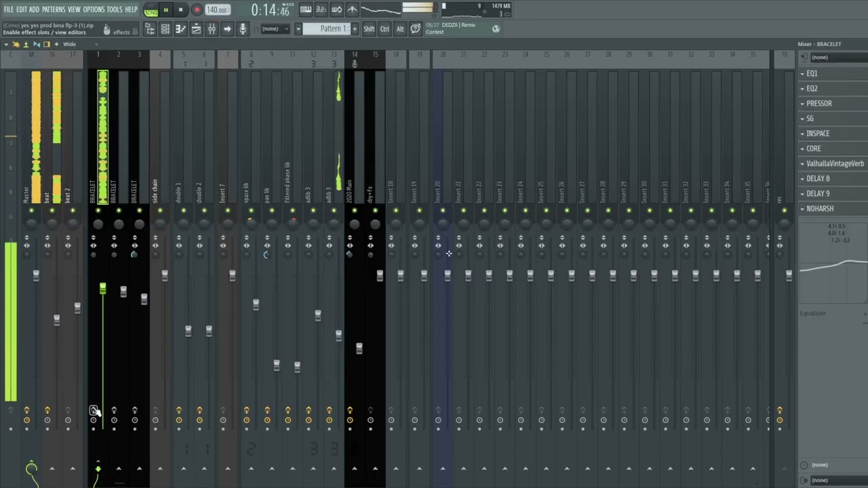Click the plus icon in mixer toolbar
Image resolution: width=868 pixels, height=488 pixels.
pos(56,44)
